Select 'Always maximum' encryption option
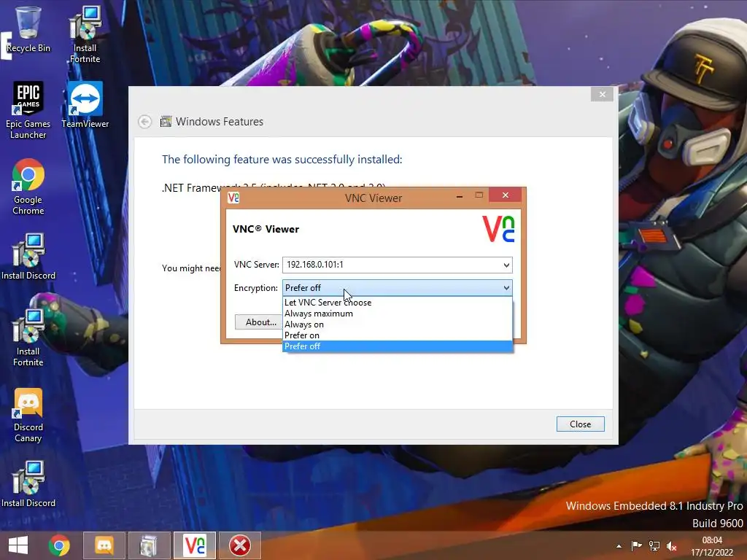This screenshot has width=747, height=560. pyautogui.click(x=398, y=314)
